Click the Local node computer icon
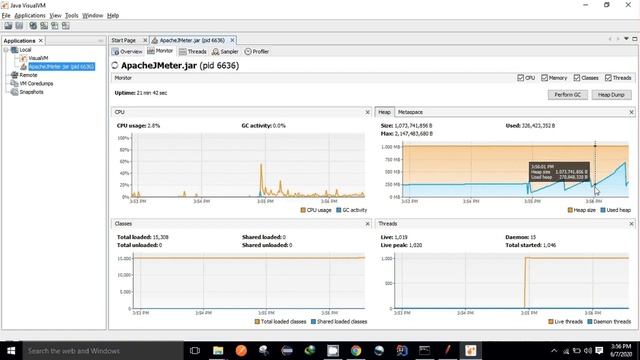Screen dimensions: 640x360 click(15, 50)
